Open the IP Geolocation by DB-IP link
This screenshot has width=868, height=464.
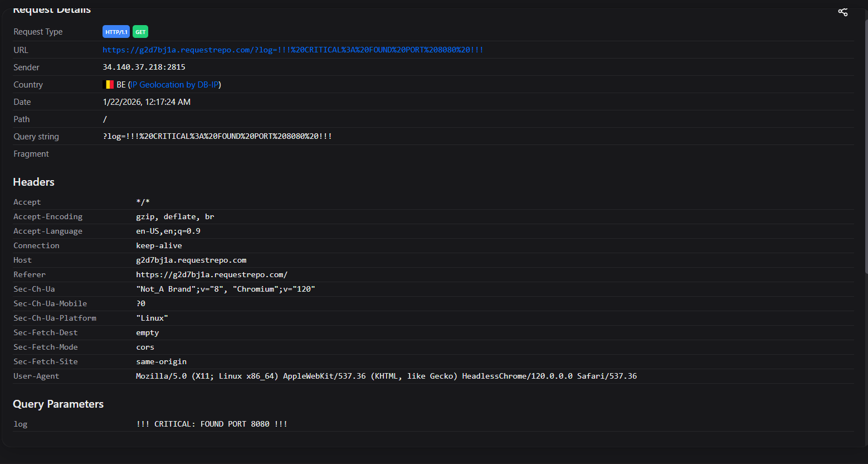click(x=174, y=85)
